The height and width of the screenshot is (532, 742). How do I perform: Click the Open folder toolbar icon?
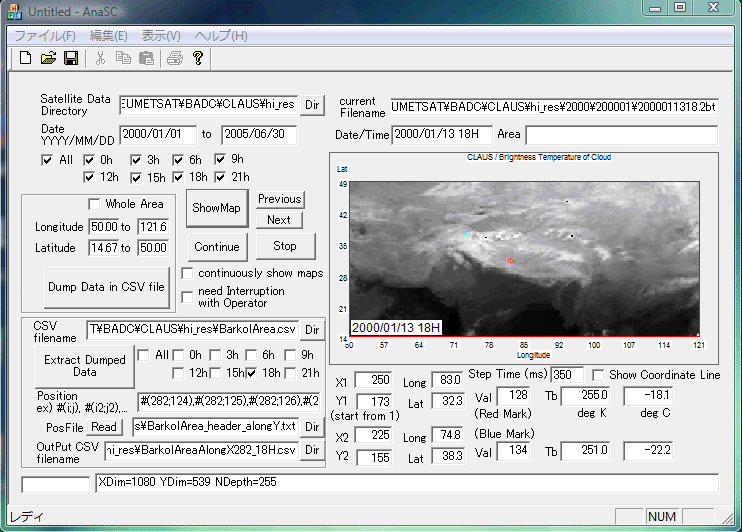click(x=48, y=59)
